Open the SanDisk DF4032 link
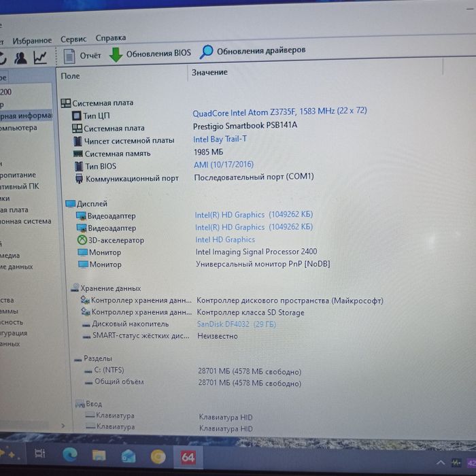 [236, 324]
